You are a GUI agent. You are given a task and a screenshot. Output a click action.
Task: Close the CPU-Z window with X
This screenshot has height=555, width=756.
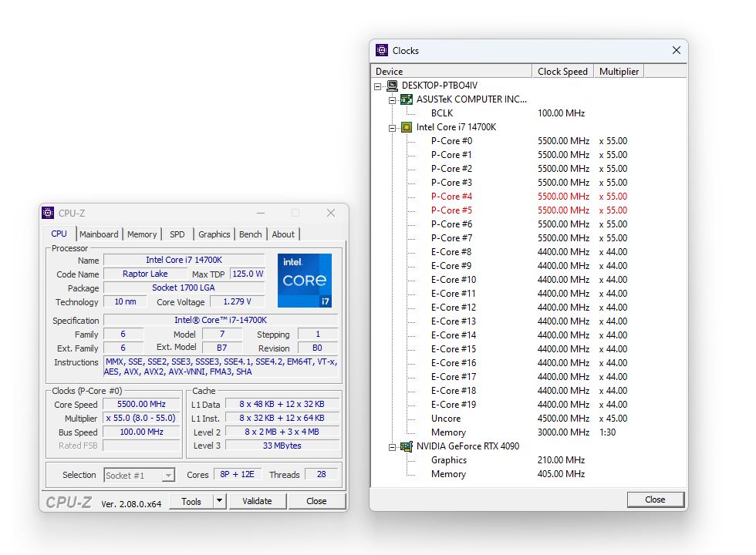point(331,213)
